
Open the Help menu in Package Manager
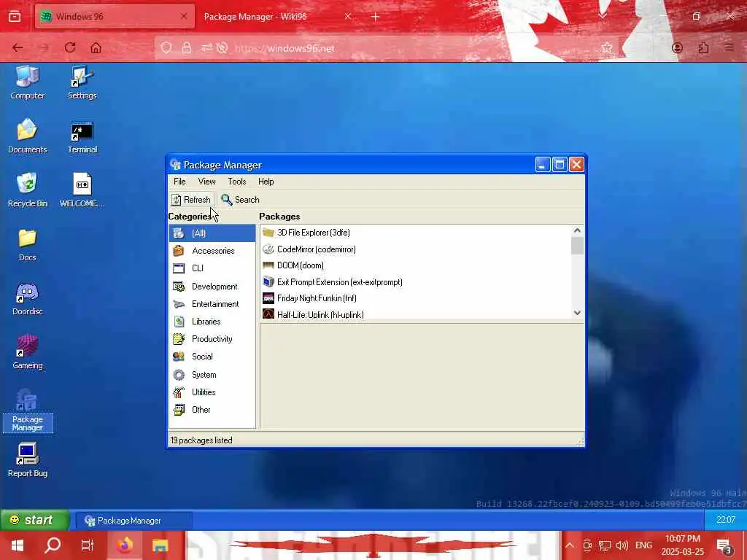pyautogui.click(x=266, y=182)
